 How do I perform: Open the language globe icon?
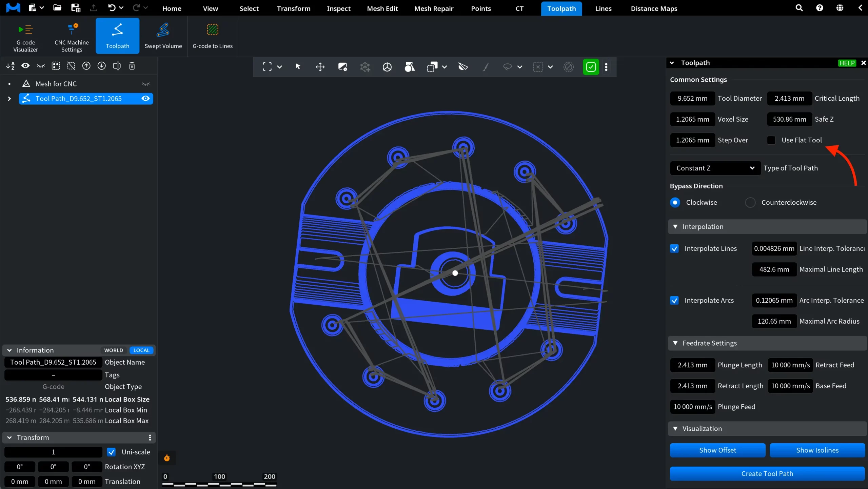(x=840, y=8)
